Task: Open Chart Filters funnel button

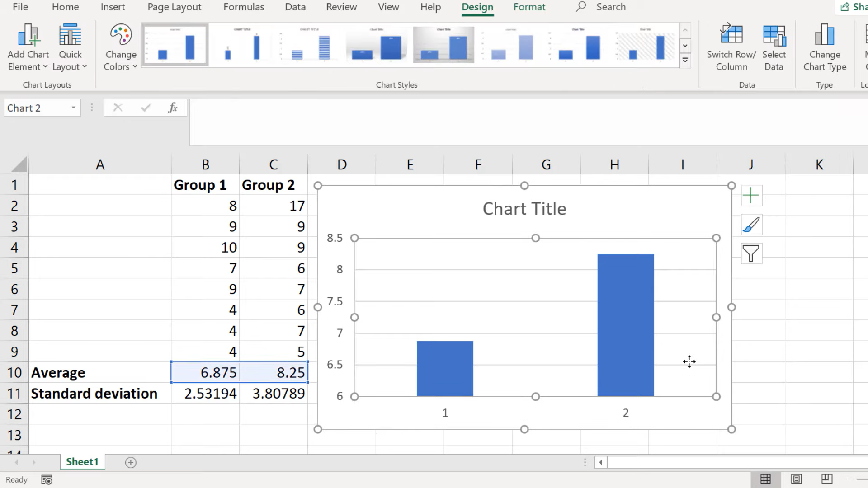Action: pyautogui.click(x=751, y=253)
